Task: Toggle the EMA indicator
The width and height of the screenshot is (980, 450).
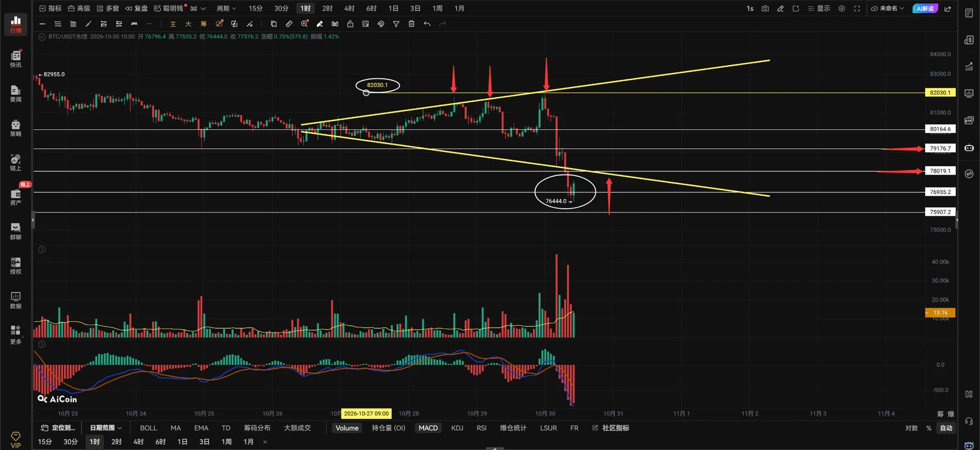Action: coord(201,428)
